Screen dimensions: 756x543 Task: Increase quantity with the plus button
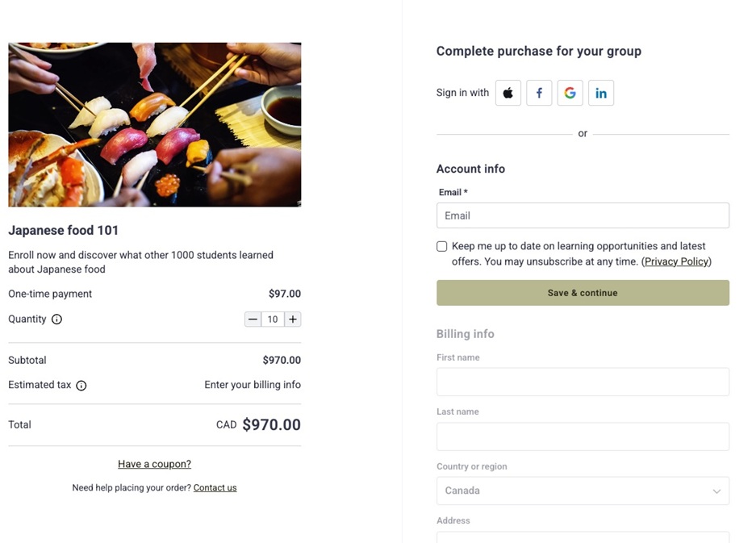click(293, 320)
